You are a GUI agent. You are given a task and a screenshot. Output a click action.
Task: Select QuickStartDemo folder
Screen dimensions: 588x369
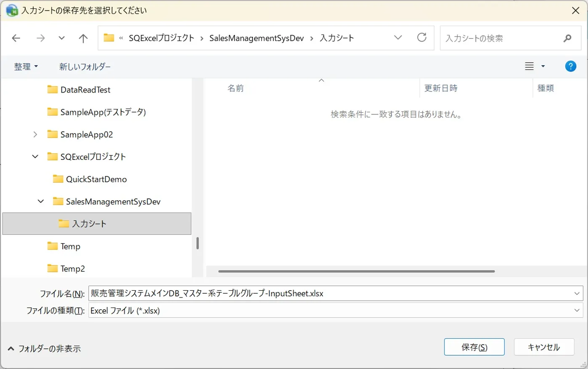click(96, 179)
